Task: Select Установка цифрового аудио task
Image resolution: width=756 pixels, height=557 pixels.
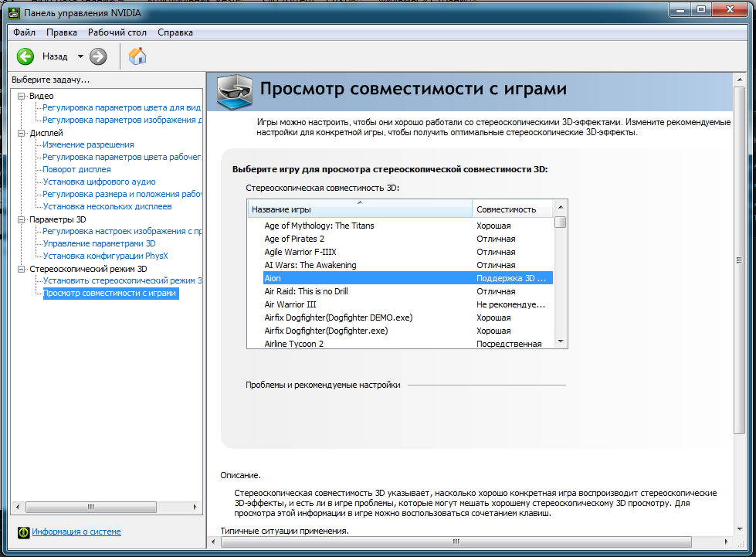Action: [x=100, y=182]
